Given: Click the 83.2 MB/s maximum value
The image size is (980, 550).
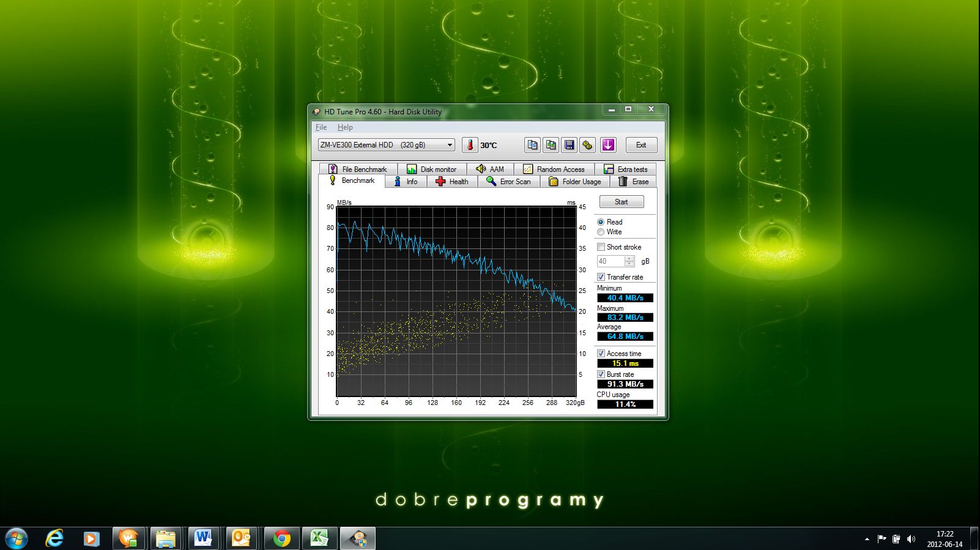Looking at the screenshot, I should [x=625, y=318].
